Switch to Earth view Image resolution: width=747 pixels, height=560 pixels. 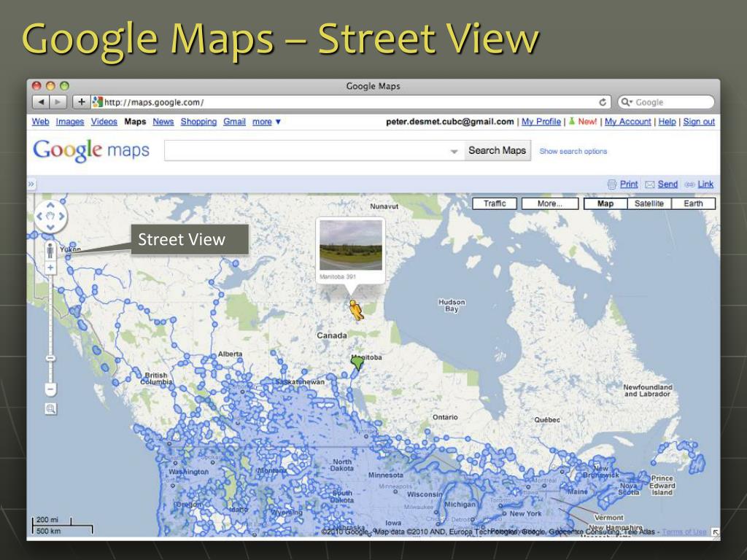[x=693, y=203]
